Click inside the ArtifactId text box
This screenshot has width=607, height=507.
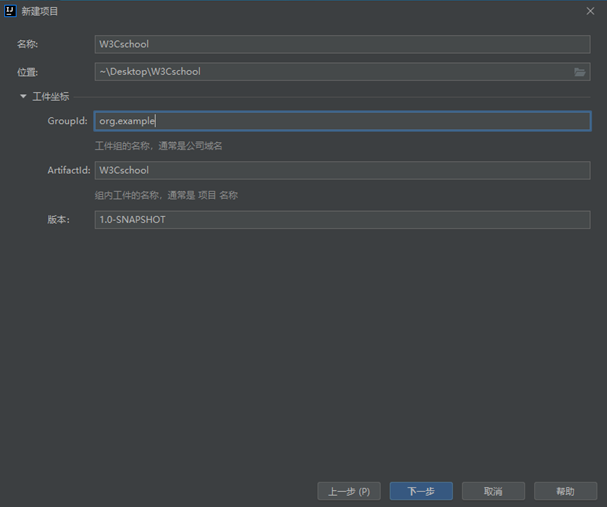tap(340, 170)
